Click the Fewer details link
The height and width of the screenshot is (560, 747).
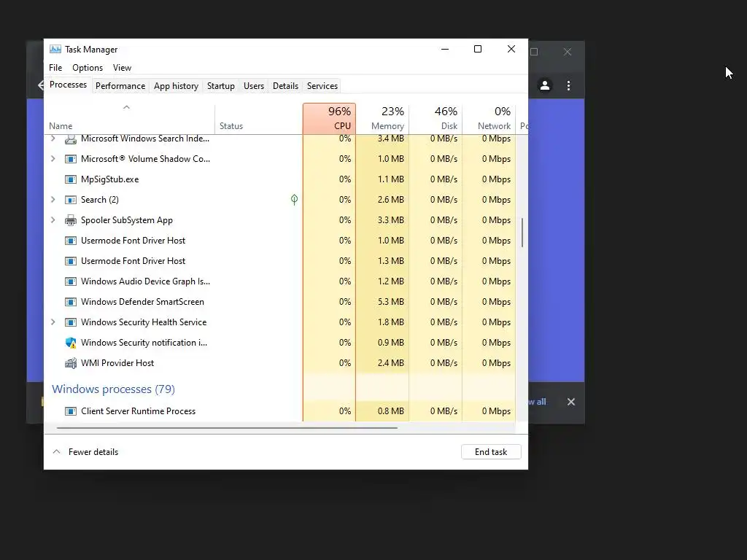[x=93, y=452]
